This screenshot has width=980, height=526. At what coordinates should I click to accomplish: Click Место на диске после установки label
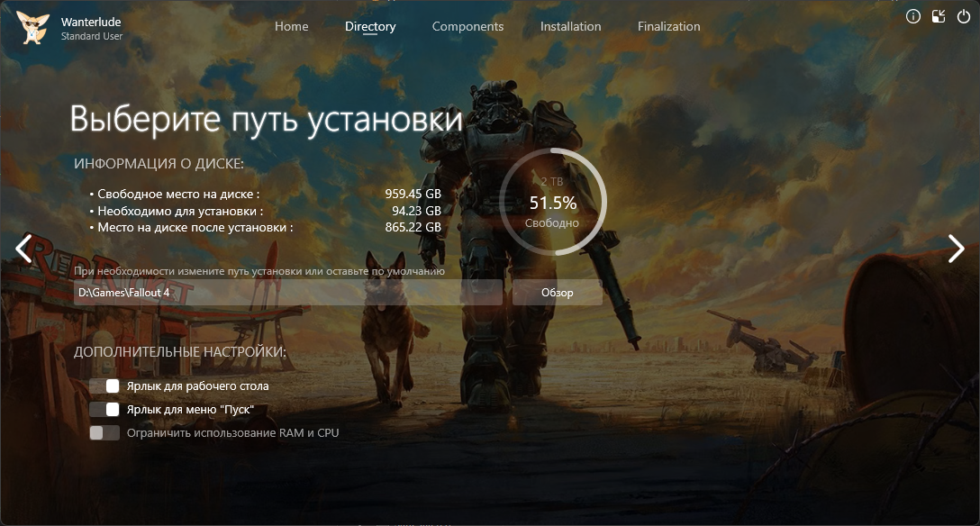click(x=195, y=227)
